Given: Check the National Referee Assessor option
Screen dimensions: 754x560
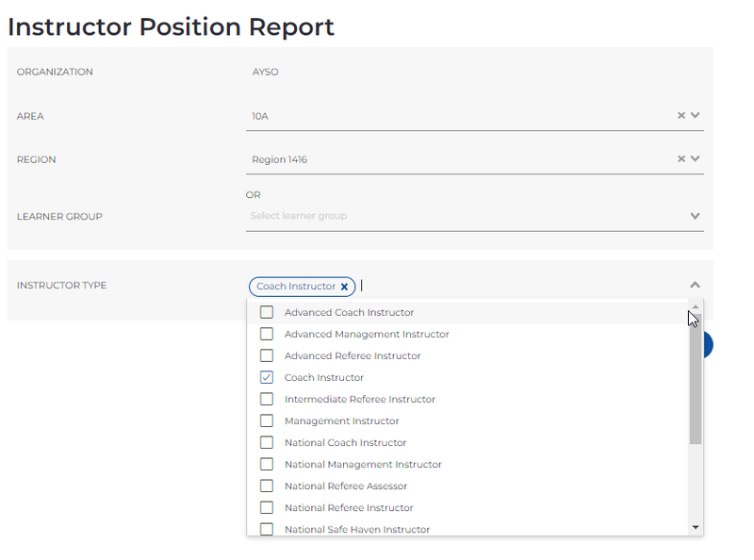Looking at the screenshot, I should [267, 486].
